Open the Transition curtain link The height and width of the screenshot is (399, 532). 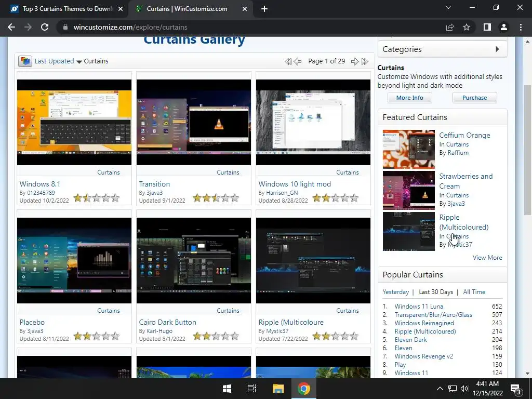click(154, 184)
